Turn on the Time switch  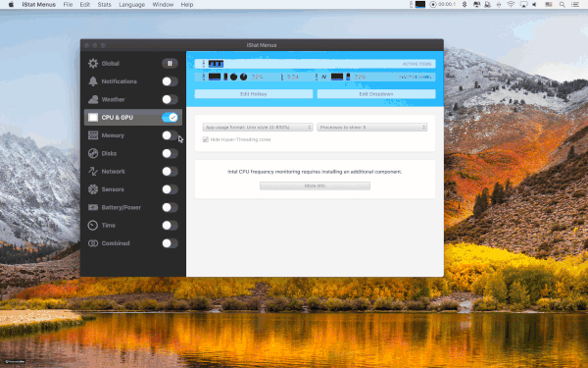(x=170, y=226)
